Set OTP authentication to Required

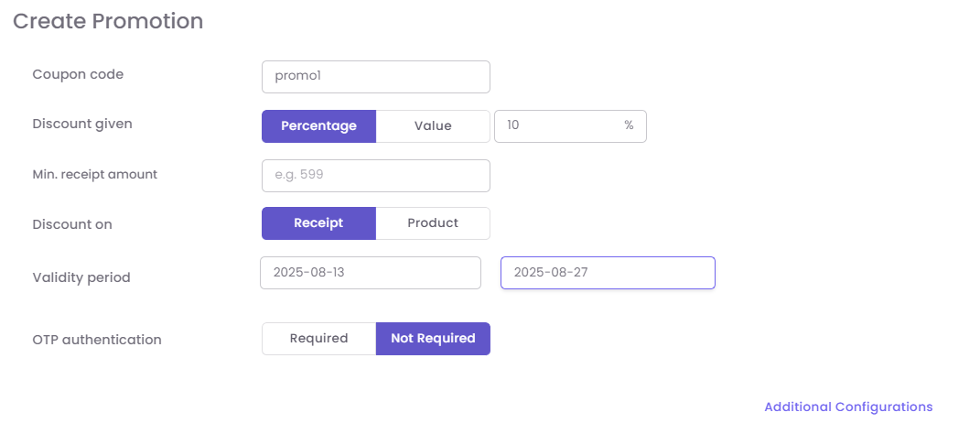(318, 339)
